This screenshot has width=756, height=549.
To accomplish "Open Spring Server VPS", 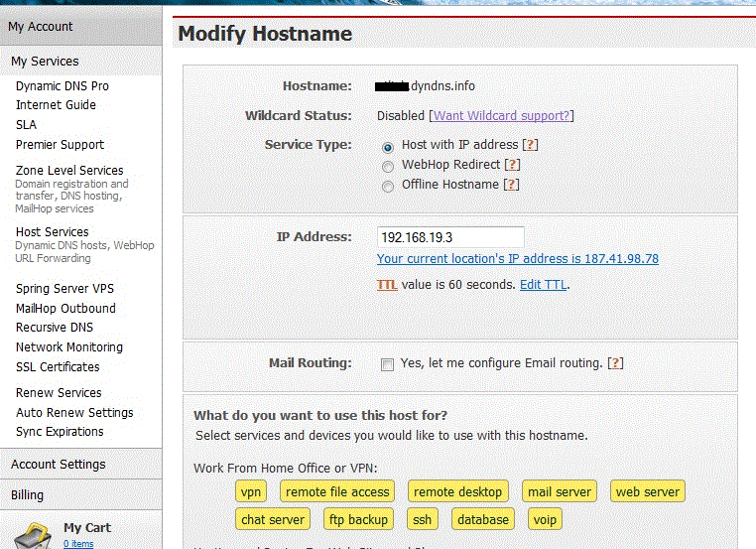I will click(x=64, y=289).
